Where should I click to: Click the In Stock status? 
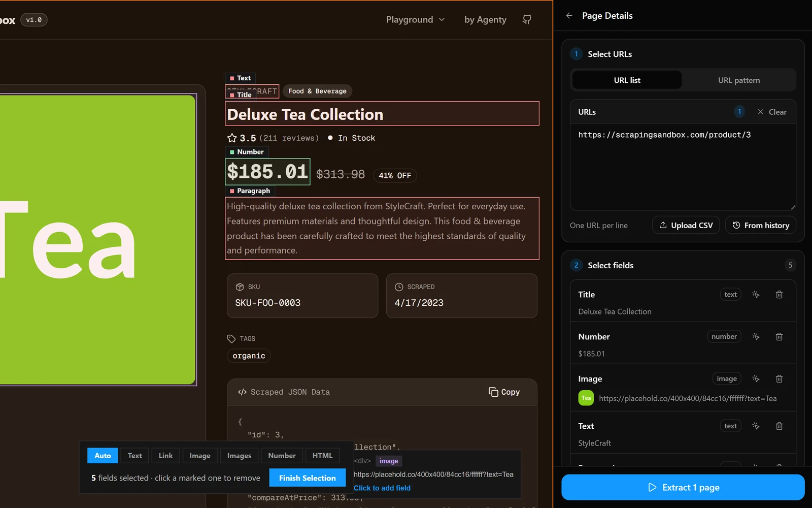tap(352, 138)
